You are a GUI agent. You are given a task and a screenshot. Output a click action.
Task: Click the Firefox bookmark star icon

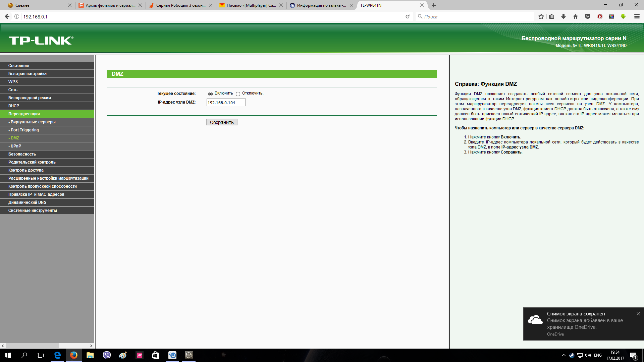pyautogui.click(x=541, y=16)
